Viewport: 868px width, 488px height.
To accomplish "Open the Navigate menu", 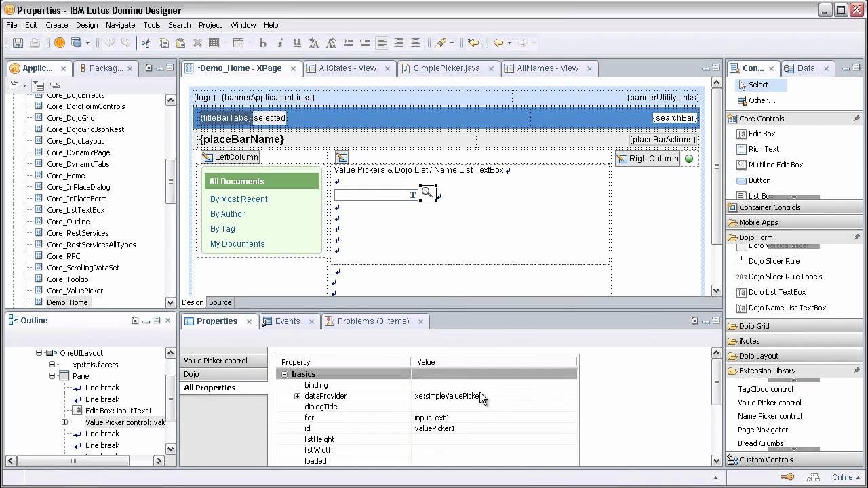I will [x=121, y=25].
